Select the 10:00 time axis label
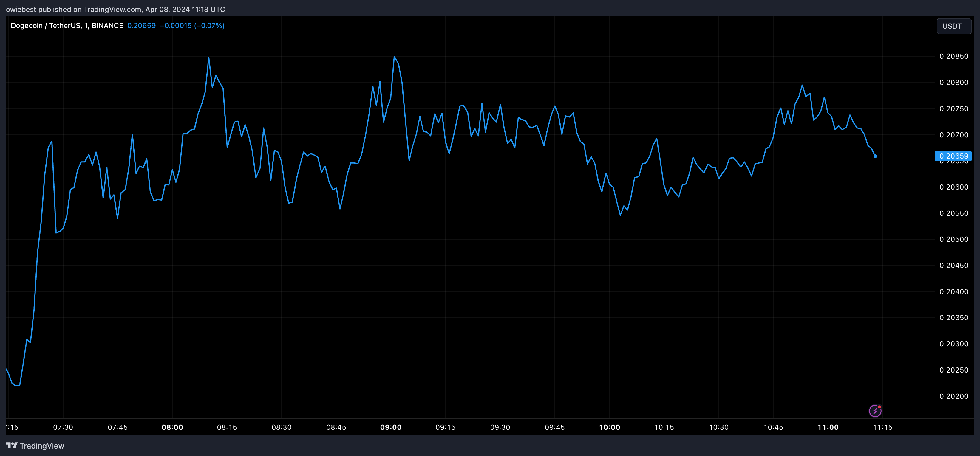Screen dimensions: 980x456 [610, 427]
